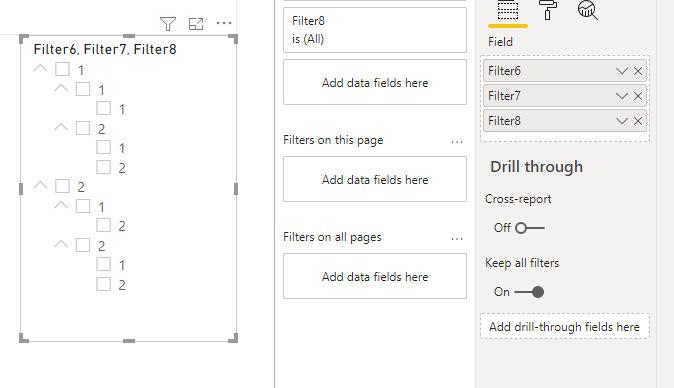The width and height of the screenshot is (674, 388).
Task: Click the Focus mode icon on slicer
Action: pyautogui.click(x=196, y=24)
